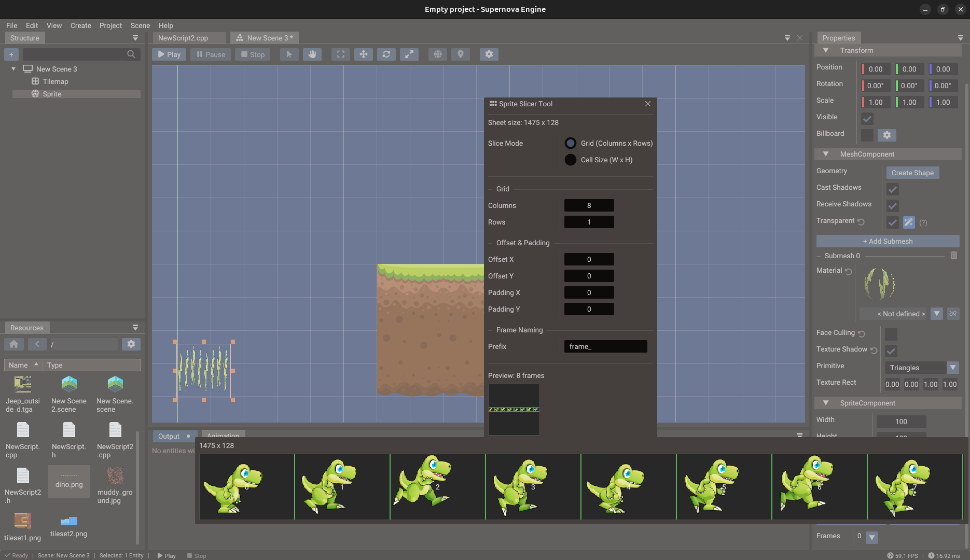The height and width of the screenshot is (560, 970).
Task: Click the globe icon in the toolbar
Action: click(437, 54)
